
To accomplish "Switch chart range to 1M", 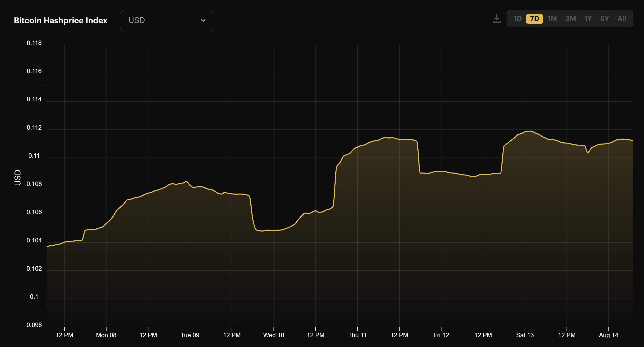I will (552, 19).
